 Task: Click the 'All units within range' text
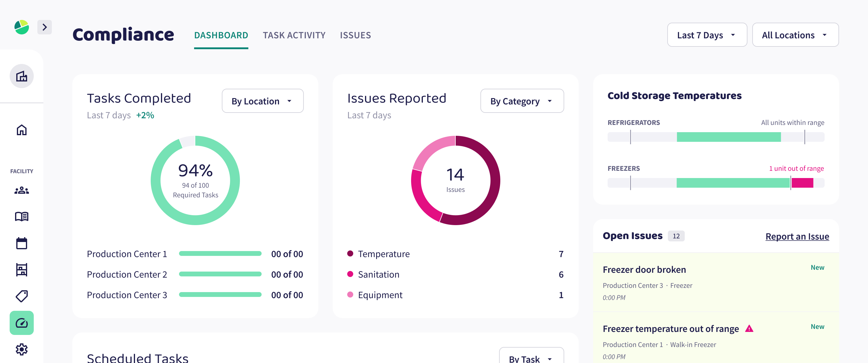tap(793, 123)
